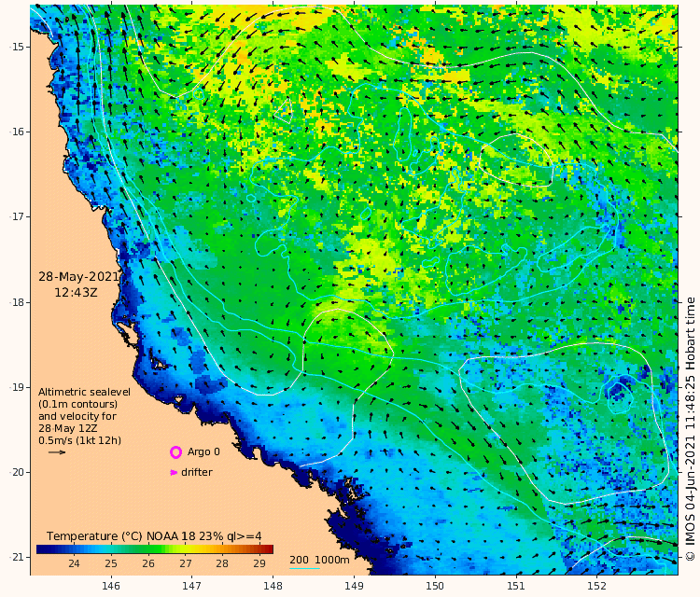The image size is (700, 597).
Task: Click the 24 value on the temperature scale
Action: [x=74, y=563]
